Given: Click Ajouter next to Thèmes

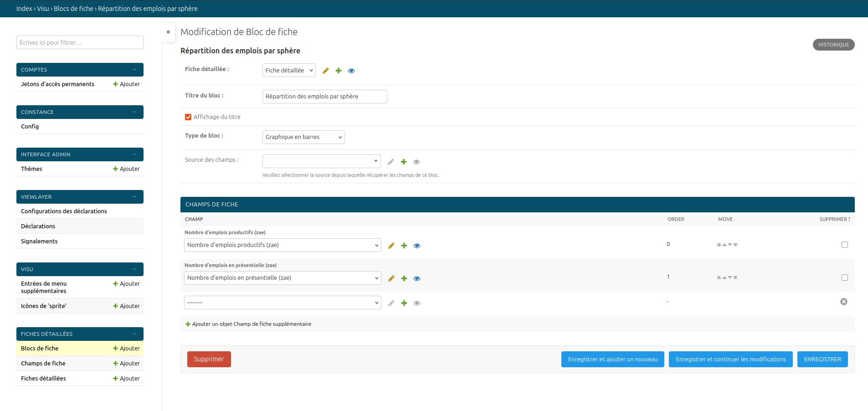Looking at the screenshot, I should [126, 169].
